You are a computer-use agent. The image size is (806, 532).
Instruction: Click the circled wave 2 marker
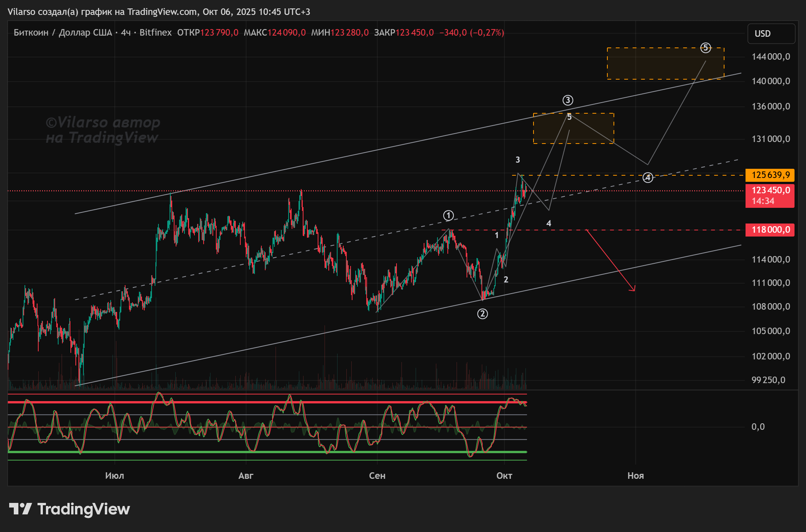(x=482, y=314)
